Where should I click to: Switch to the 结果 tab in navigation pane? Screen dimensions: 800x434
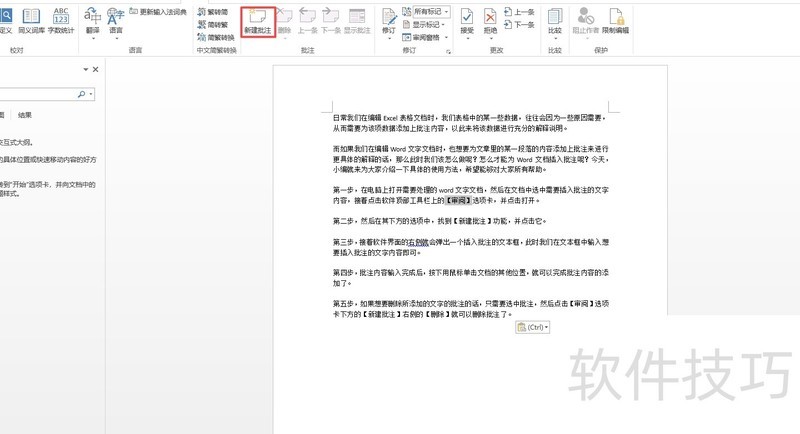(25, 115)
